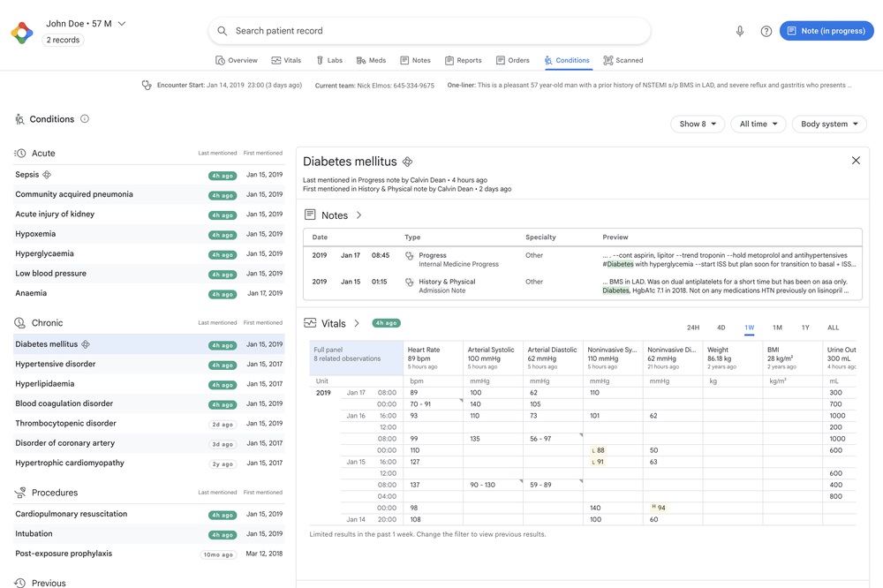Viewport: 883px width, 588px height.
Task: Expand the Body system dropdown
Action: pos(829,124)
